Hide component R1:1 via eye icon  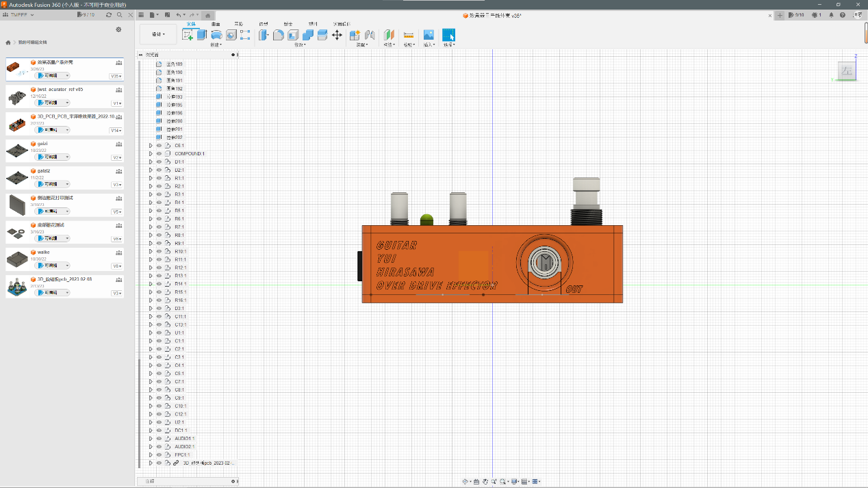coord(159,178)
